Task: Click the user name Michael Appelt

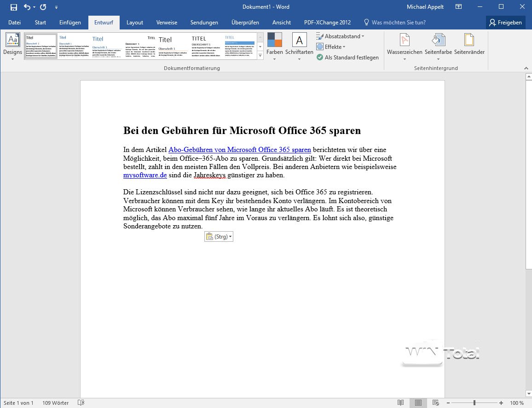Action: click(x=425, y=7)
